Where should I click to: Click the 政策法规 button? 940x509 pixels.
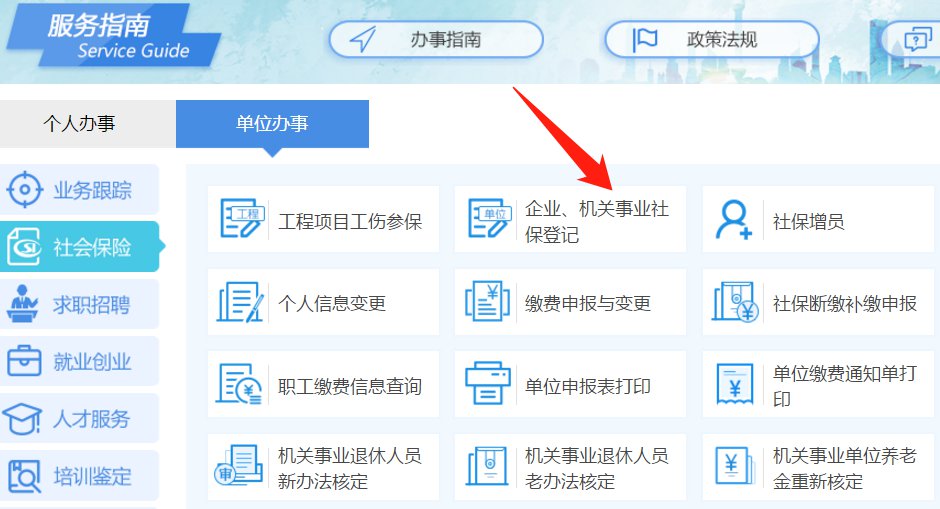pyautogui.click(x=712, y=40)
